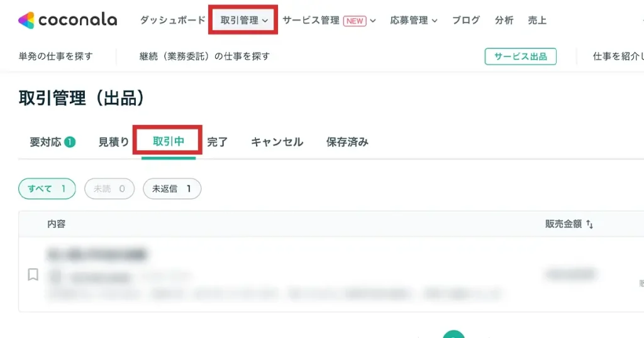Image resolution: width=644 pixels, height=338 pixels.
Task: Select the すべて filter pill
Action: click(x=47, y=188)
